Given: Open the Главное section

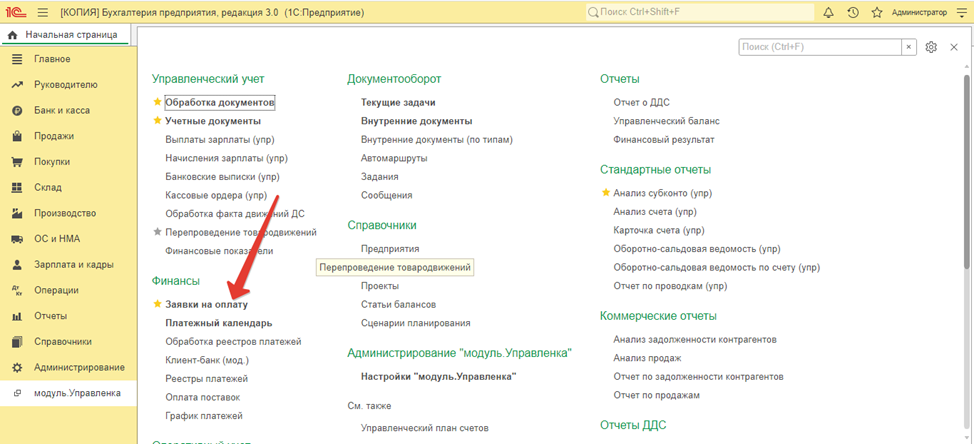Looking at the screenshot, I should pos(68,59).
